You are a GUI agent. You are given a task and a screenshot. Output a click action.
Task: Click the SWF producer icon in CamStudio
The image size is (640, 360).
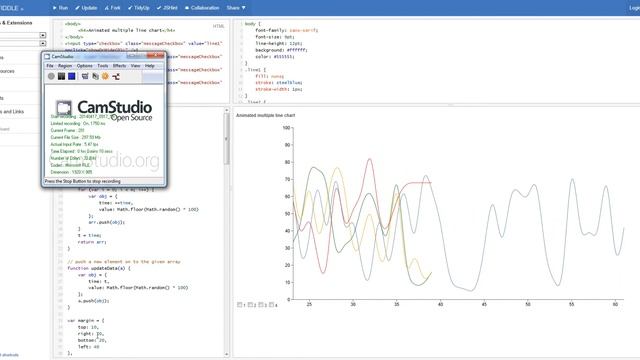click(x=116, y=76)
